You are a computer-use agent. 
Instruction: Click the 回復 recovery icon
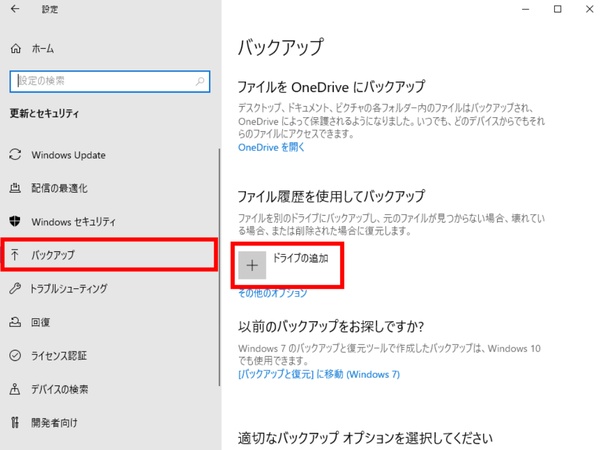tap(15, 322)
